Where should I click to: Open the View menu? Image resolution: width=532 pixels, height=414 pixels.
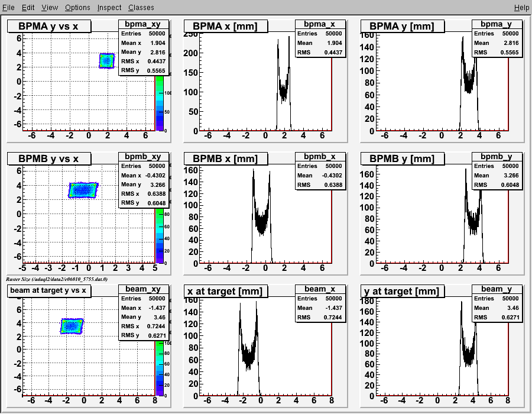coord(50,8)
